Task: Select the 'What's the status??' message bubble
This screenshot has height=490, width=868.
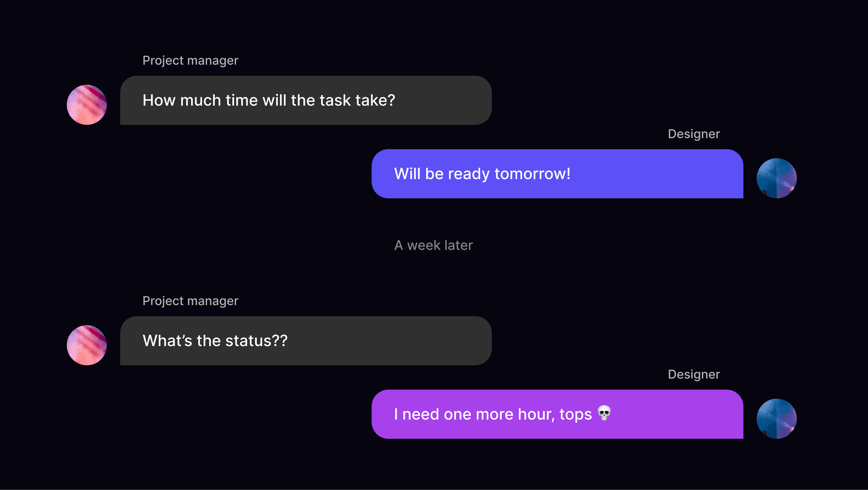Action: (306, 341)
